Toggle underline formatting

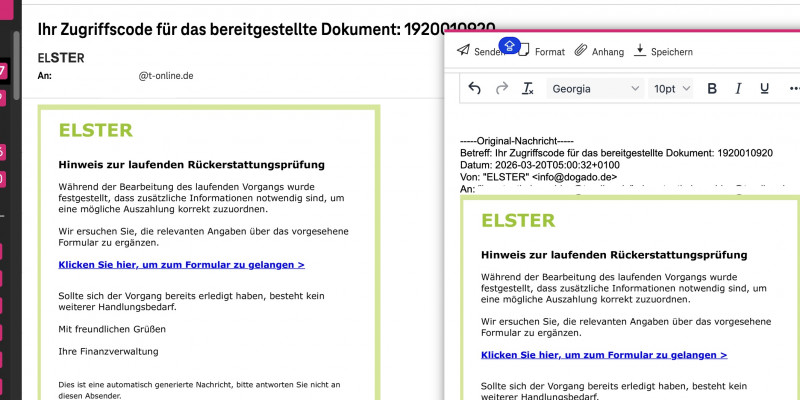click(764, 89)
